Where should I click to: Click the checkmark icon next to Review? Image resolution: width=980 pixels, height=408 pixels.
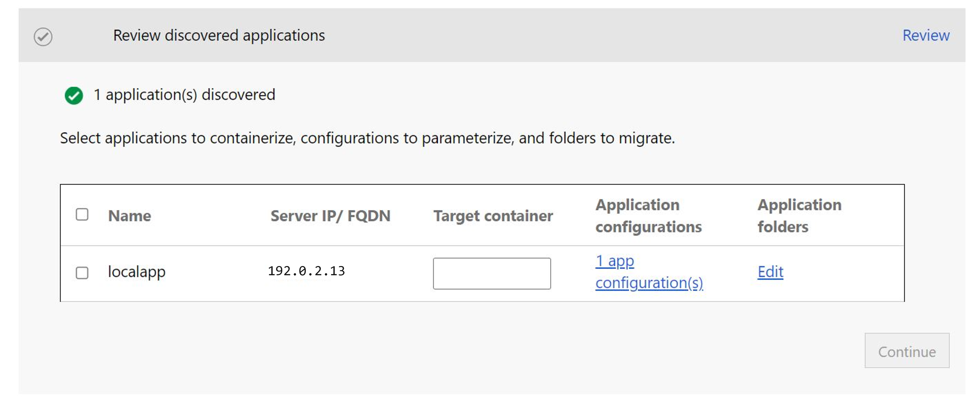[42, 36]
